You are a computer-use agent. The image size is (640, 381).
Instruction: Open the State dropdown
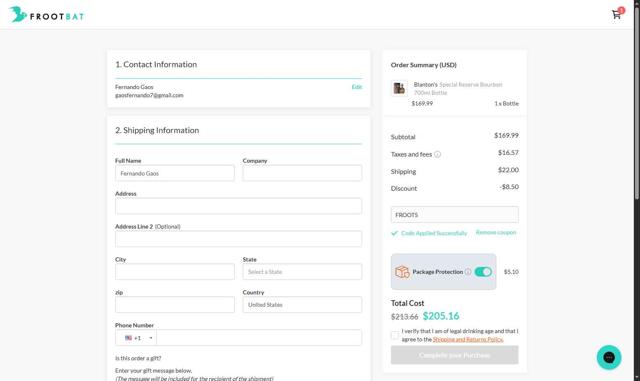coord(302,272)
